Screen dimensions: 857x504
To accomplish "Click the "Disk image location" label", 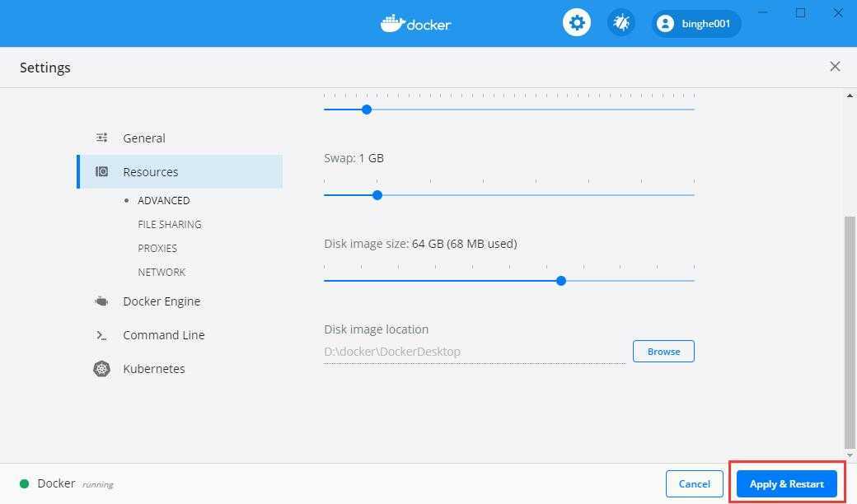I will point(376,329).
